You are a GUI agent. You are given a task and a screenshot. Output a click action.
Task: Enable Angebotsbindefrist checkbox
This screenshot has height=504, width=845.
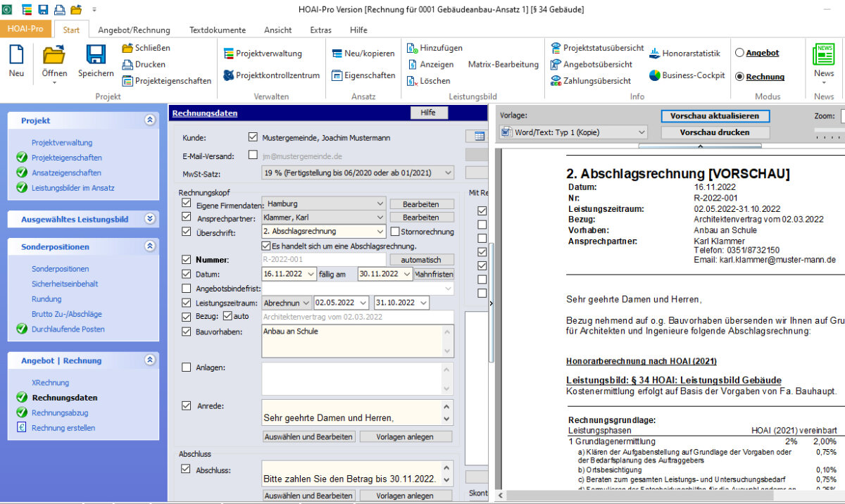click(x=187, y=288)
